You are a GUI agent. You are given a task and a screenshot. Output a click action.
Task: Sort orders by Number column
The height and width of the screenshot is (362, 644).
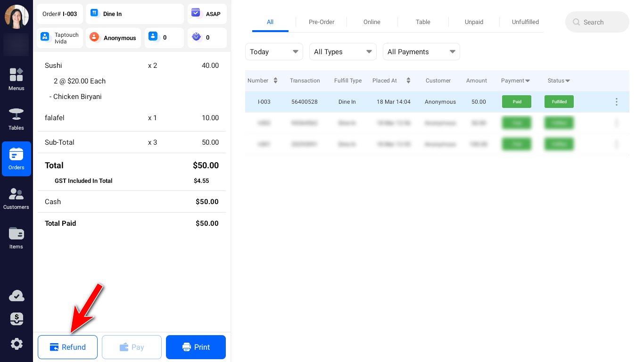[x=275, y=81]
